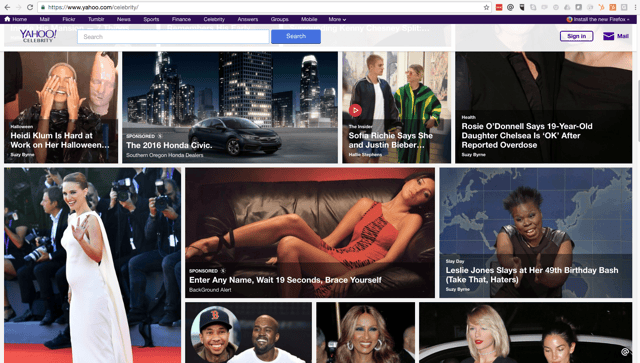Image resolution: width=640 pixels, height=363 pixels.
Task: Go to Tumblr in the nav bar
Action: click(x=96, y=19)
